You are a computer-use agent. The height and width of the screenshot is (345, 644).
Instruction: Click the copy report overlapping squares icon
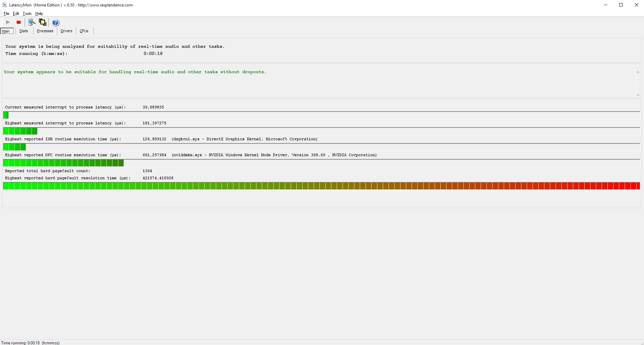coord(43,22)
